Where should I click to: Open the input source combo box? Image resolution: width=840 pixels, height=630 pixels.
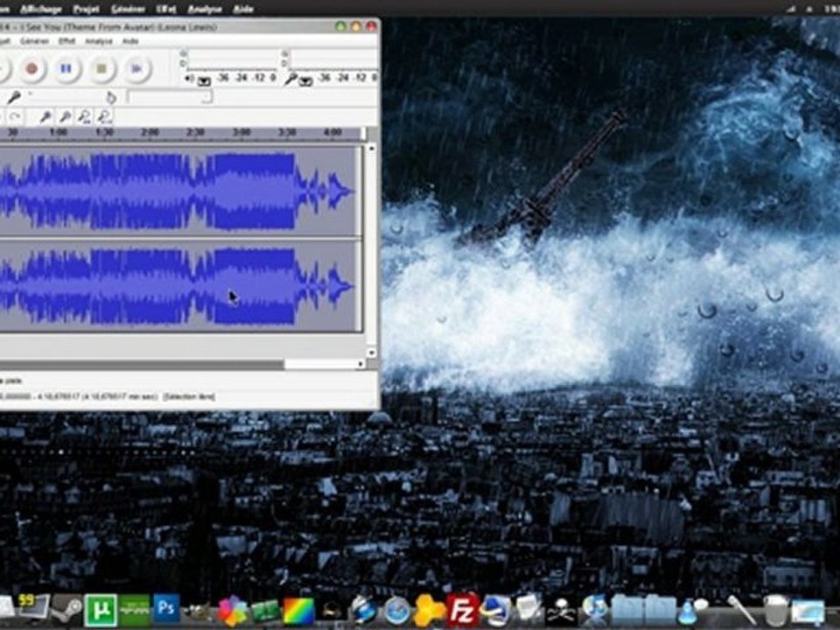pyautogui.click(x=171, y=97)
